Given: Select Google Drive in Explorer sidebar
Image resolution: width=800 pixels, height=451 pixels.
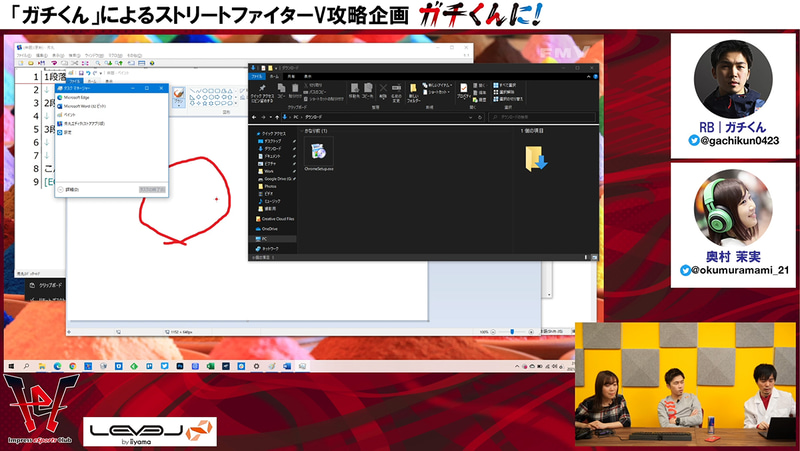Looking at the screenshot, I should (x=274, y=179).
